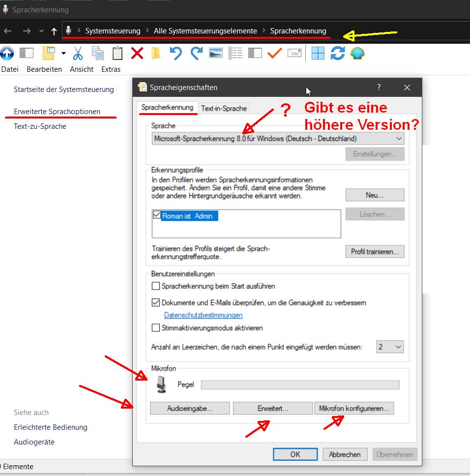This screenshot has width=470, height=476.
Task: Uncheck Dokumente und E-Mails überprüfen checkbox
Action: (156, 302)
